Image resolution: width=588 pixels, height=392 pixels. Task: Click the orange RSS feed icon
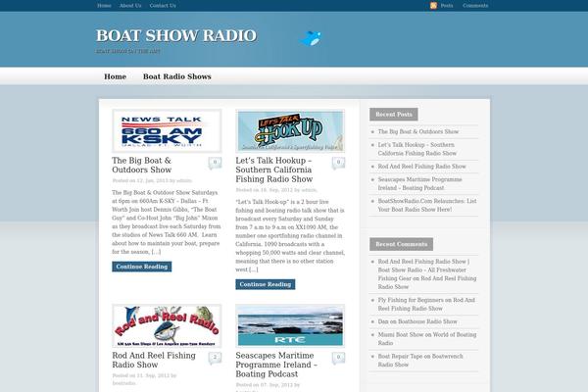pyautogui.click(x=433, y=5)
